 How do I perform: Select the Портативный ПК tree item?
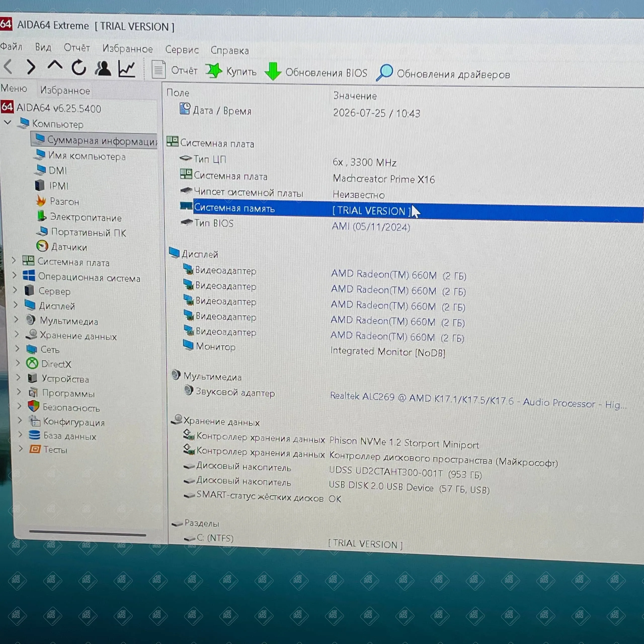point(82,232)
